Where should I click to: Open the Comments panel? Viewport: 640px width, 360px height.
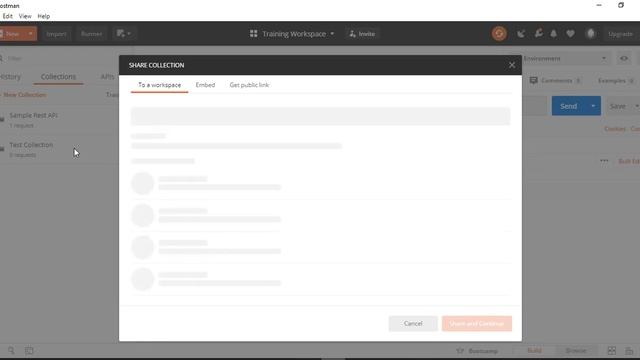pos(556,80)
